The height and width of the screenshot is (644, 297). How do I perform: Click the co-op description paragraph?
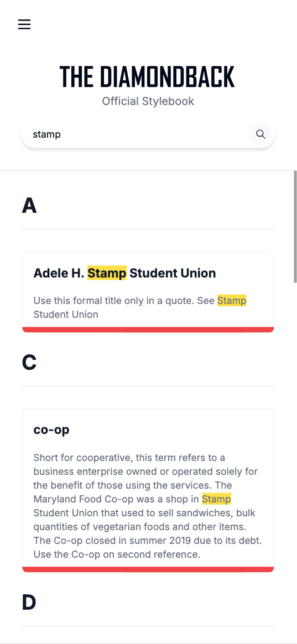148,506
